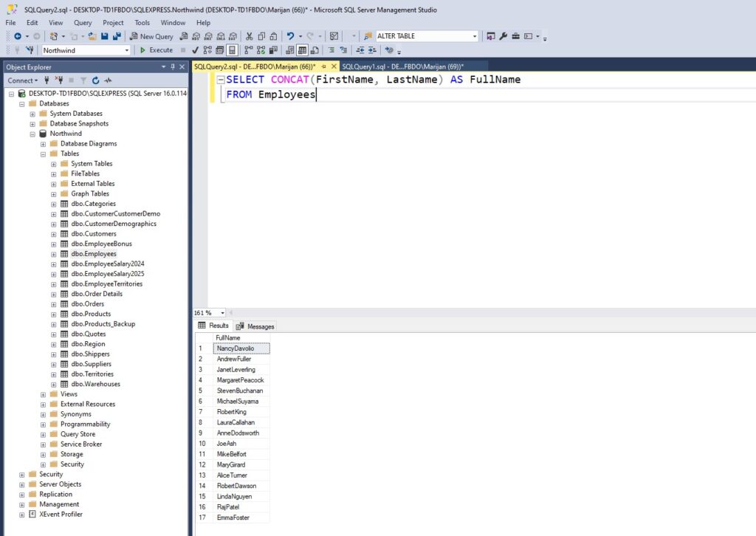Open the Northwind database dropdown
756x536 pixels.
[127, 50]
